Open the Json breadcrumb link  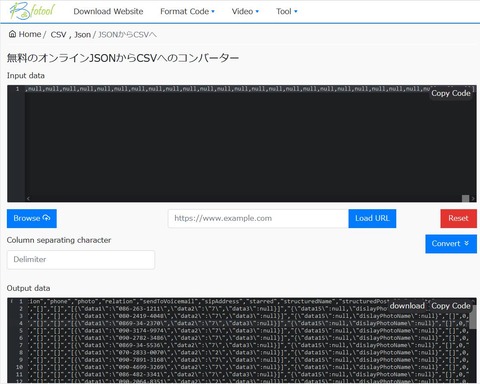pyautogui.click(x=82, y=35)
